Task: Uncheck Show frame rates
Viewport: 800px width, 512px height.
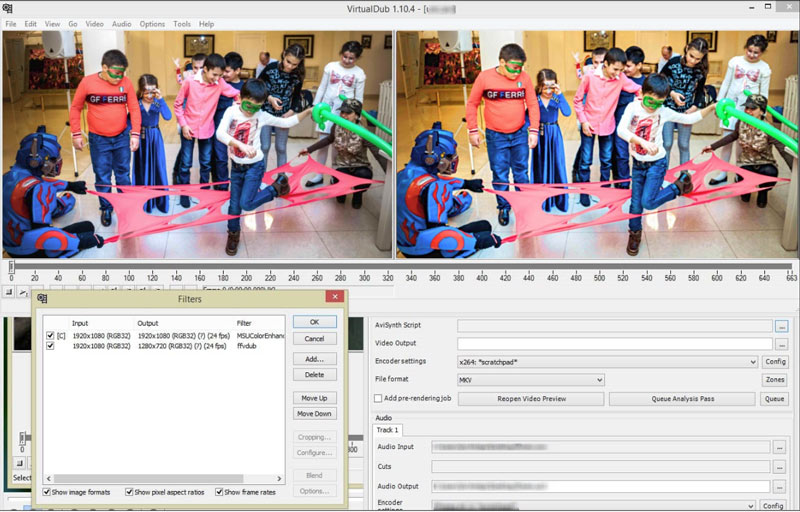Action: (219, 492)
